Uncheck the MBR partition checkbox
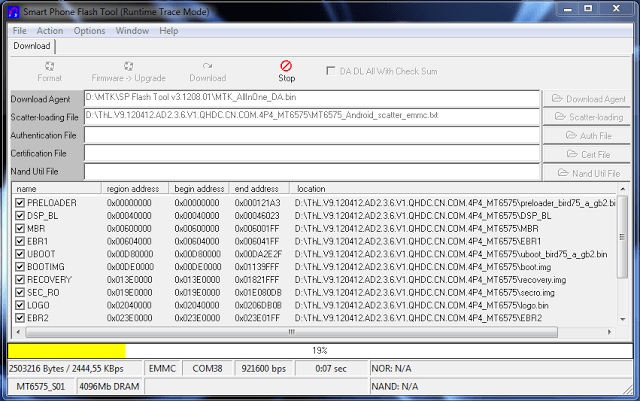Screen dimensions: 640x402 [20, 229]
